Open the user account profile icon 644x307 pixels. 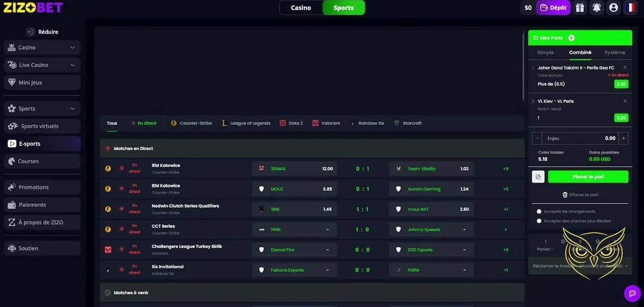coord(613,8)
